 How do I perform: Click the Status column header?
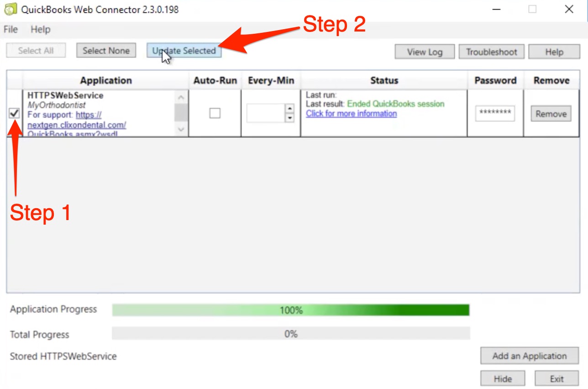tap(384, 81)
